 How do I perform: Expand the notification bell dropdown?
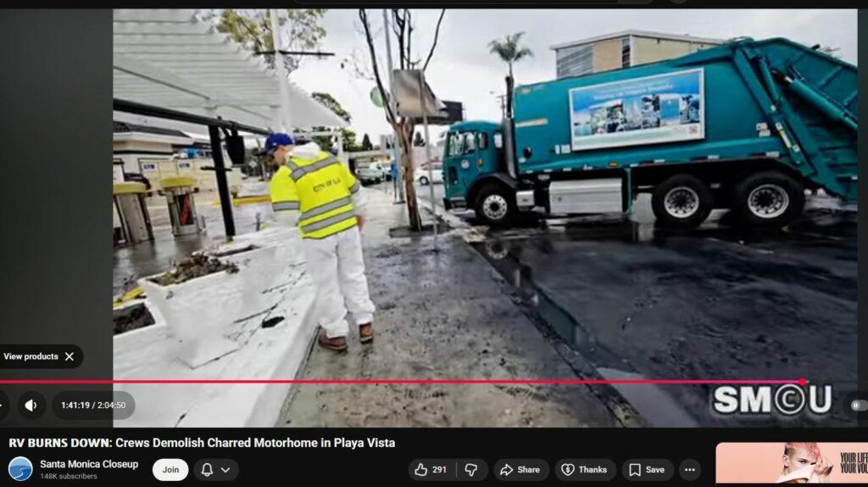215,470
